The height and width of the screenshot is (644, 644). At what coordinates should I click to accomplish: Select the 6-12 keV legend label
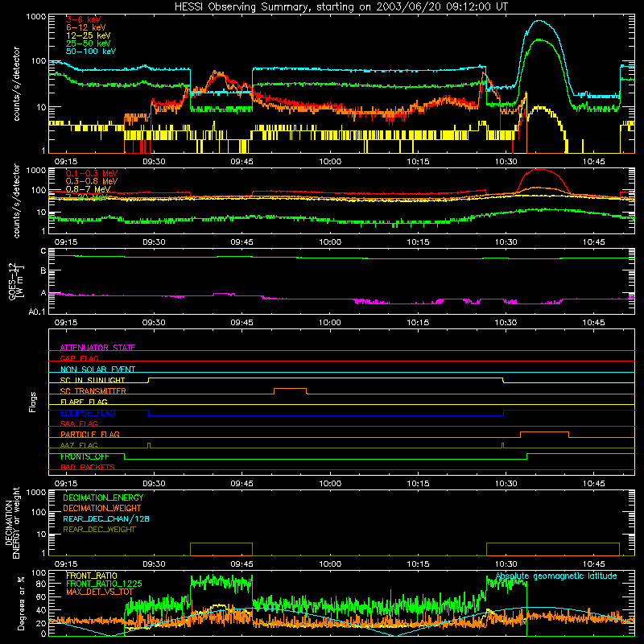[x=86, y=27]
